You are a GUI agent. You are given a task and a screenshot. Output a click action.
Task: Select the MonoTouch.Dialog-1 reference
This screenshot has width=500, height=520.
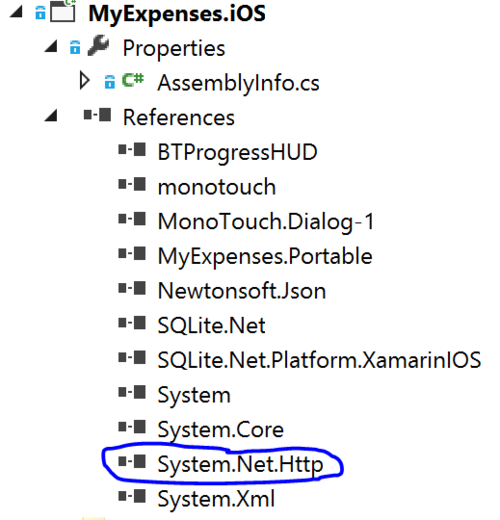pos(266,221)
